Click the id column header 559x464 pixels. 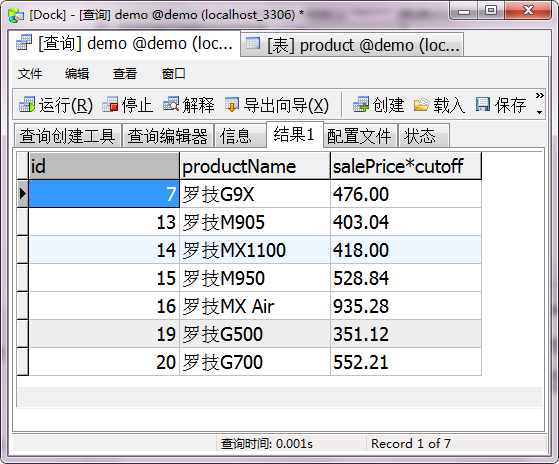tap(104, 166)
